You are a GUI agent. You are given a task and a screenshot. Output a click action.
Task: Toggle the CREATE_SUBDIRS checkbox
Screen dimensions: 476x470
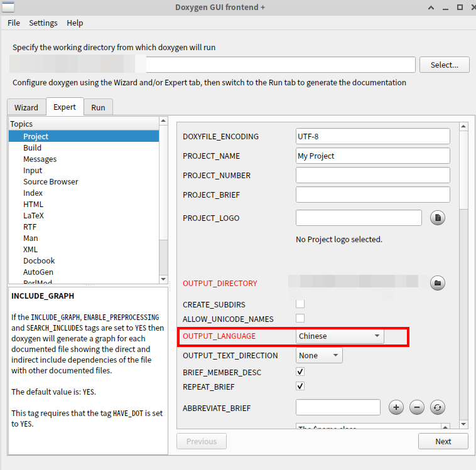pos(300,304)
